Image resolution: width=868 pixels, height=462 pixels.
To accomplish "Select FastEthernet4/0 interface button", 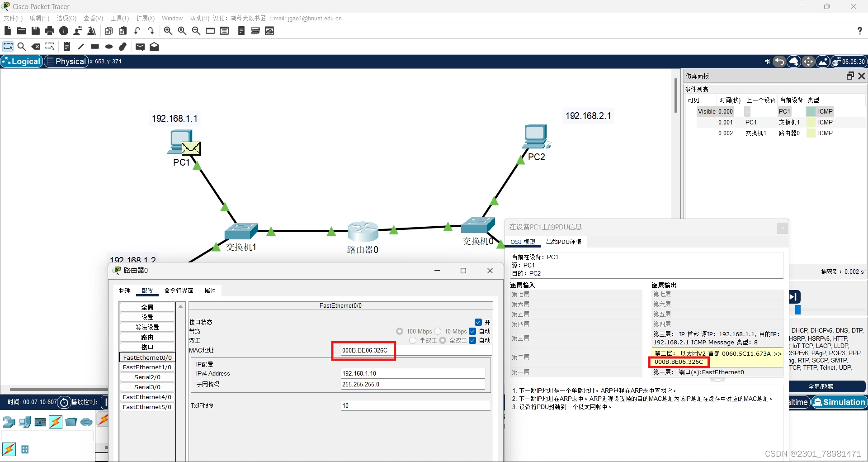I will pos(147,397).
